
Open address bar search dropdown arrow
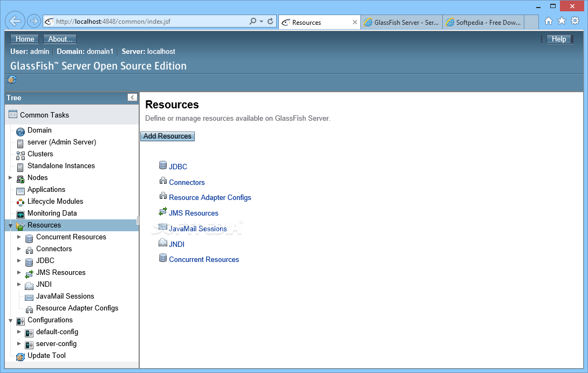coord(262,22)
